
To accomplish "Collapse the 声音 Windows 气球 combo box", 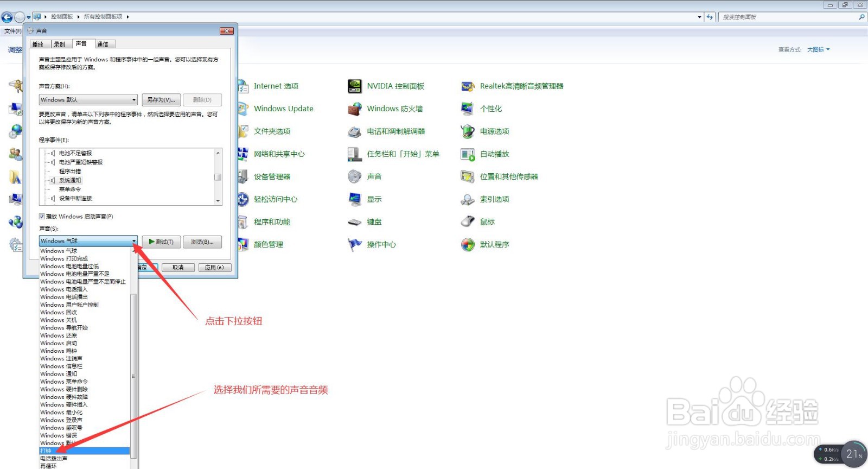I will pyautogui.click(x=88, y=241).
